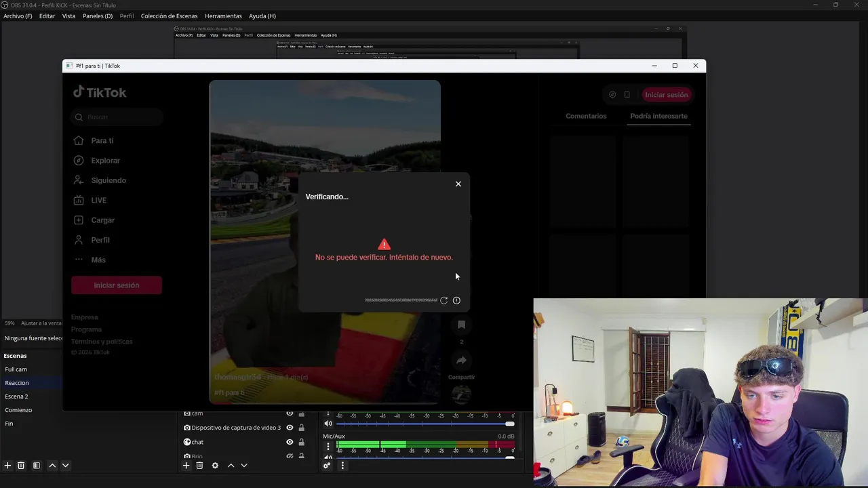868x488 pixels.
Task: Expand the Empresa footer section
Action: [85, 317]
